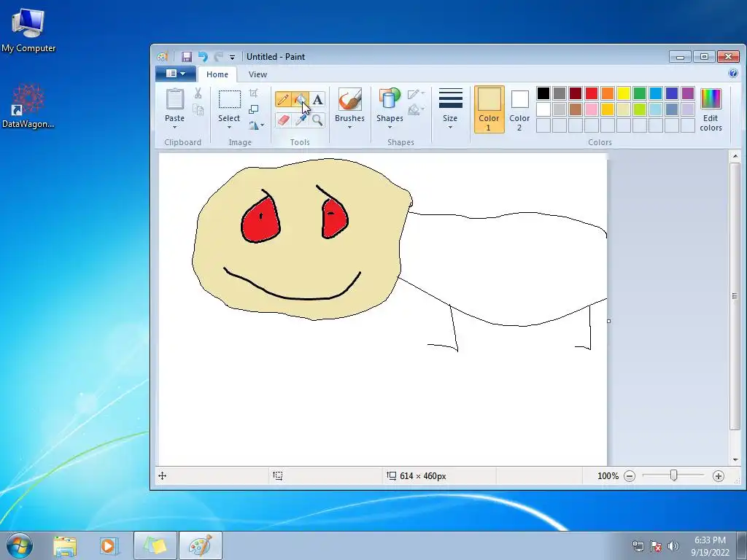Open the Brushes tool
Image resolution: width=747 pixels, height=560 pixels.
349,99
